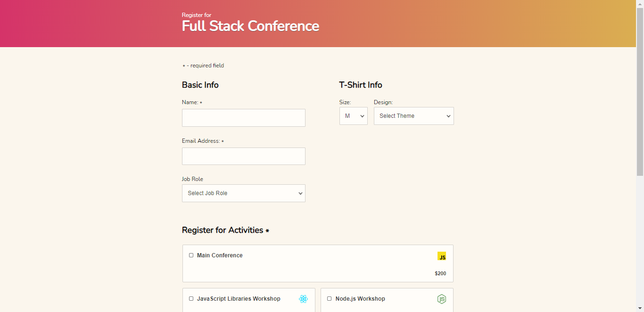Click the yellow JS icon on Main Conference

442,256
